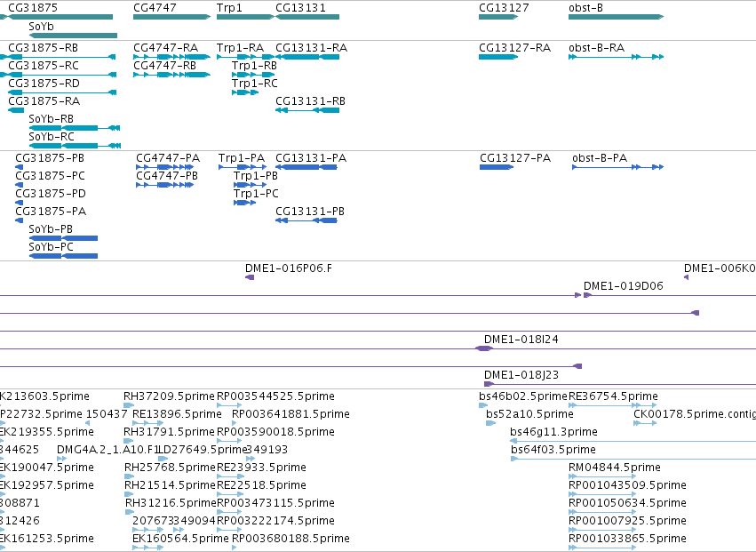The image size is (756, 552).
Task: Select EST RM04844.5prime
Action: pyautogui.click(x=602, y=476)
